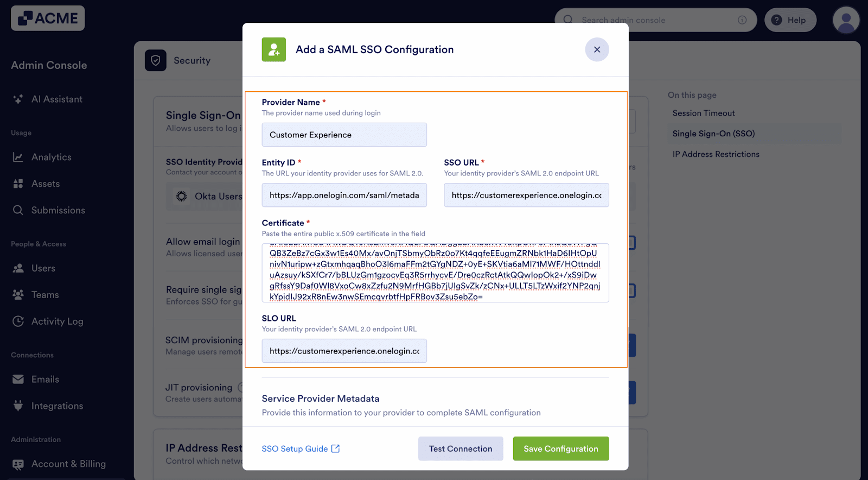Open the Users page
Image resolution: width=868 pixels, height=480 pixels.
point(43,268)
